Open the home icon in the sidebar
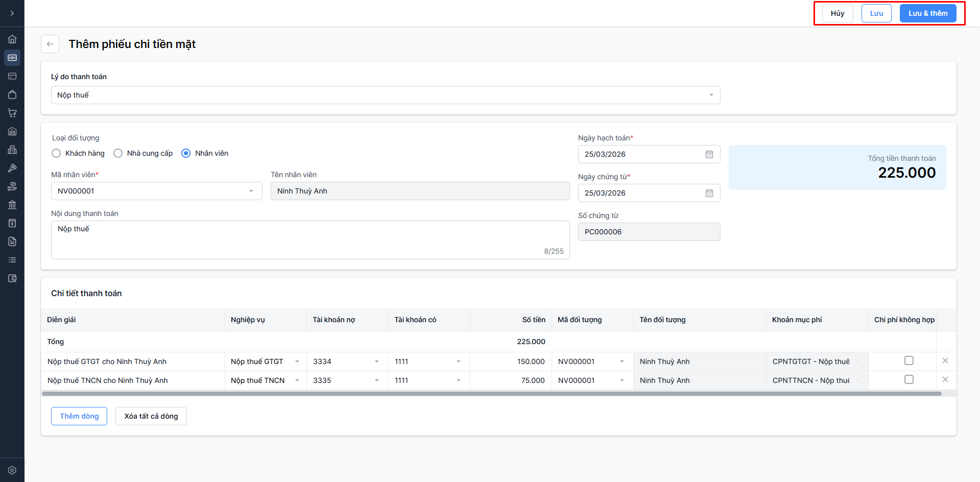This screenshot has width=980, height=482. click(12, 39)
